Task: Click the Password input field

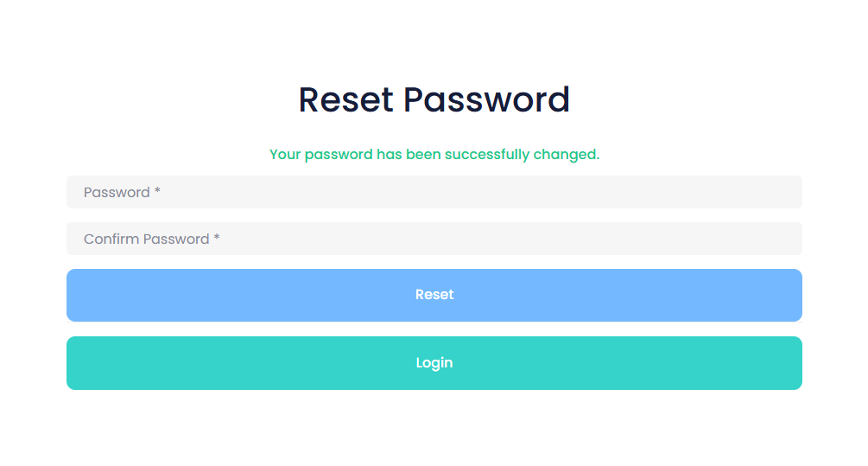Action: [x=434, y=192]
